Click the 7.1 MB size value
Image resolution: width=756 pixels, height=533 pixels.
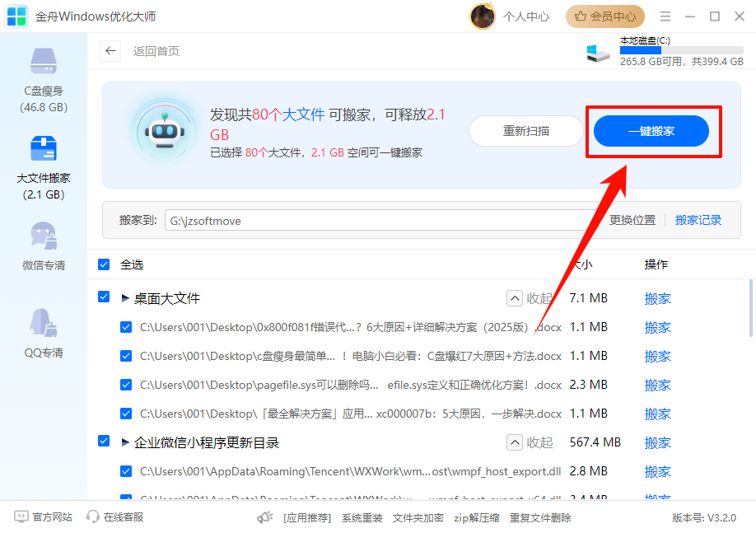point(588,298)
